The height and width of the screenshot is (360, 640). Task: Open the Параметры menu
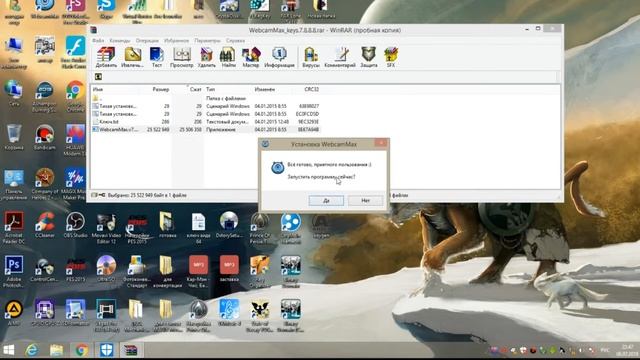pos(207,40)
